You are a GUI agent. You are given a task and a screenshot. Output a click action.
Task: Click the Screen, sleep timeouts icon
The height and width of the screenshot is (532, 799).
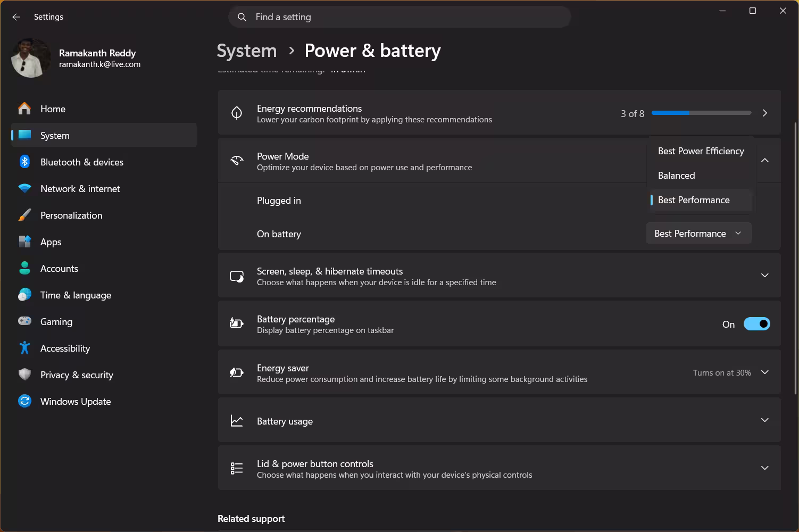pyautogui.click(x=237, y=276)
